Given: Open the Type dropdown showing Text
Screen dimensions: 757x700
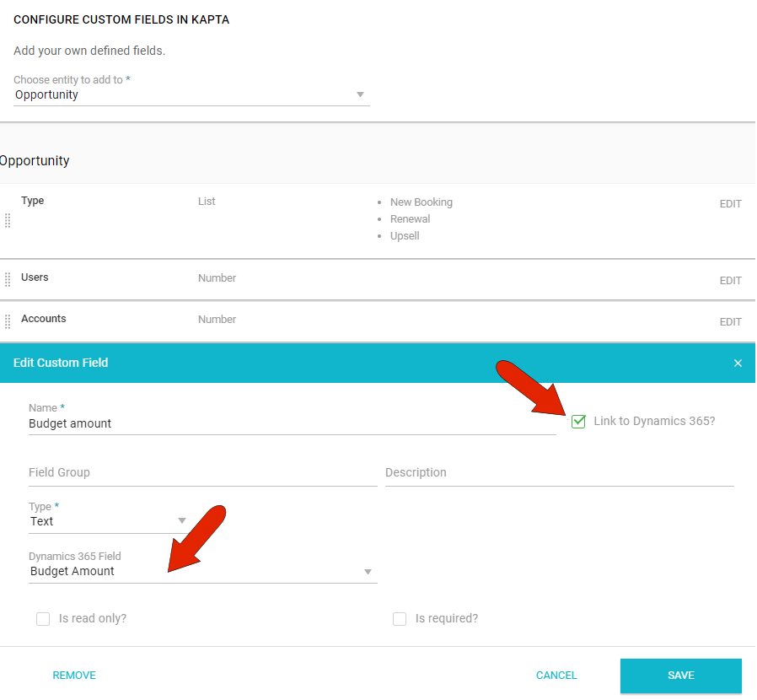Looking at the screenshot, I should (182, 520).
